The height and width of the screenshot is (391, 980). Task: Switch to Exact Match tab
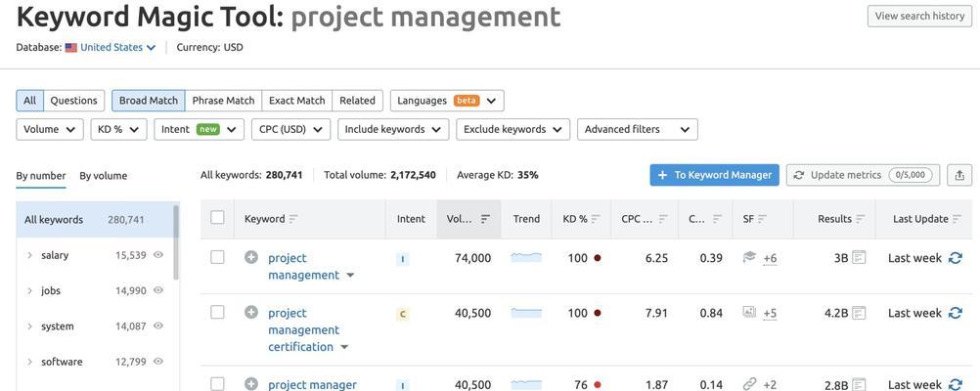tap(297, 101)
